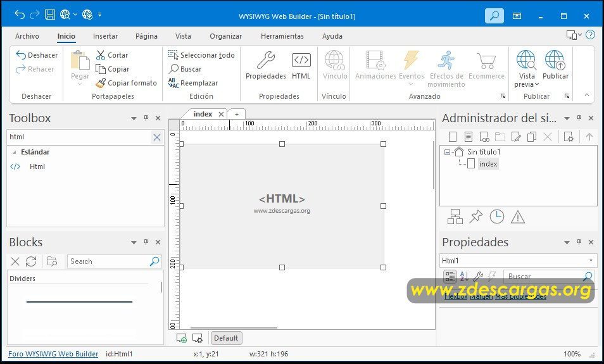The height and width of the screenshot is (364, 604).
Task: Click wrench icon in Propiedades toolbar
Action: [477, 276]
